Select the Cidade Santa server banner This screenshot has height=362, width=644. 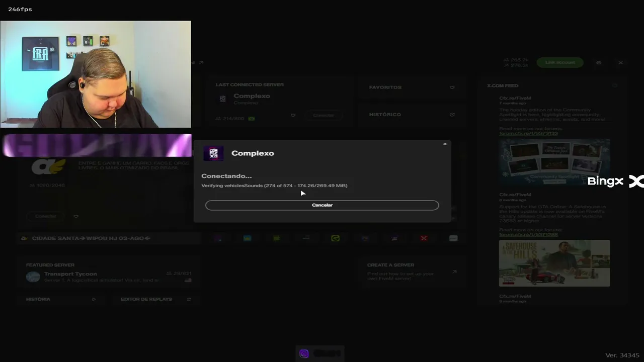pos(109,238)
